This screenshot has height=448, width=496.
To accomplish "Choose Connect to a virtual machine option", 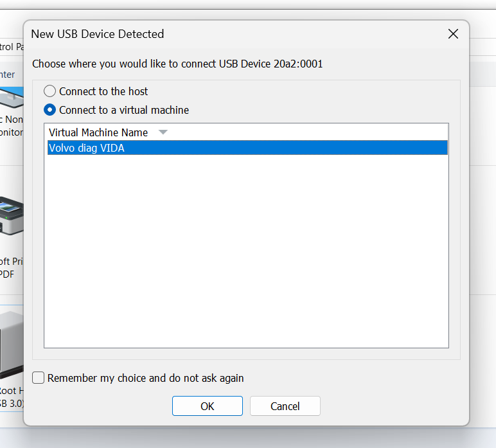I will pyautogui.click(x=49, y=110).
